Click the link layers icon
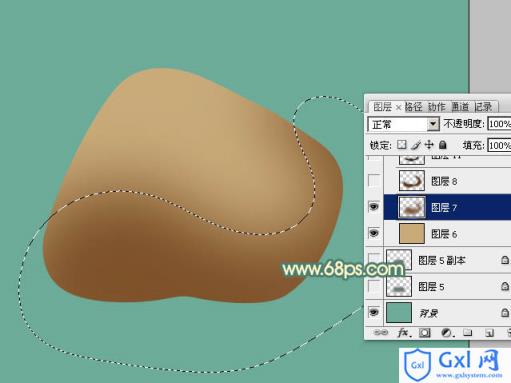 click(381, 332)
